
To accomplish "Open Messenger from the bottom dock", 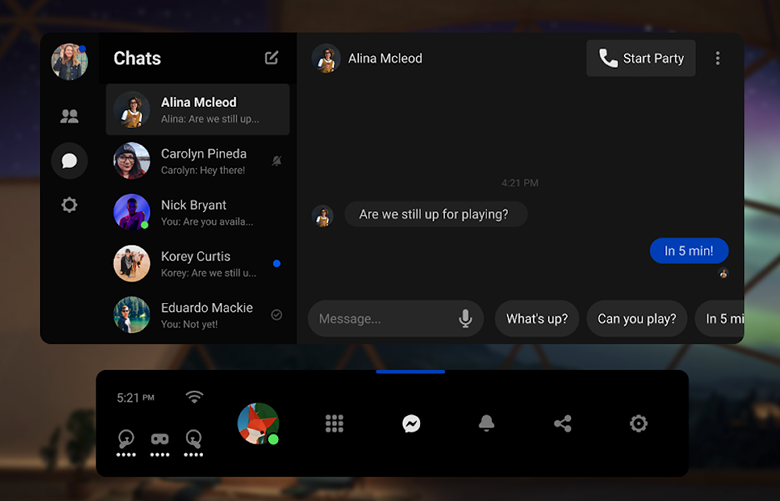I will (411, 424).
